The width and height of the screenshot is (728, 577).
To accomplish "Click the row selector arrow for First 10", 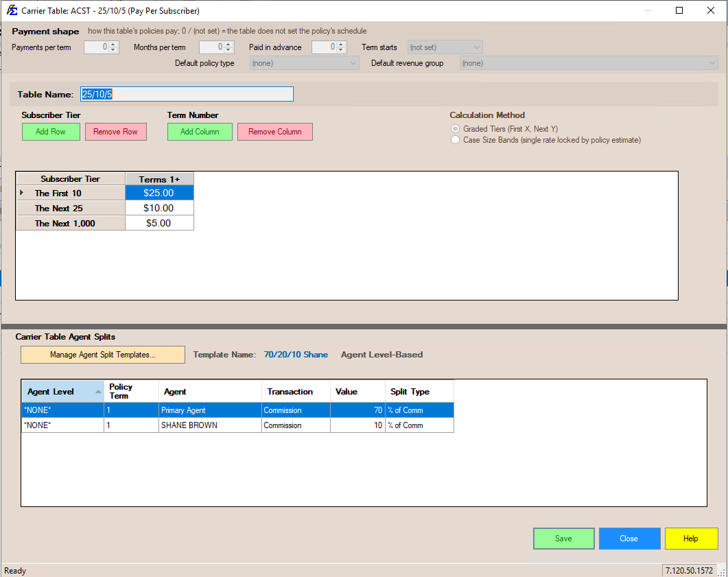I will tap(21, 193).
